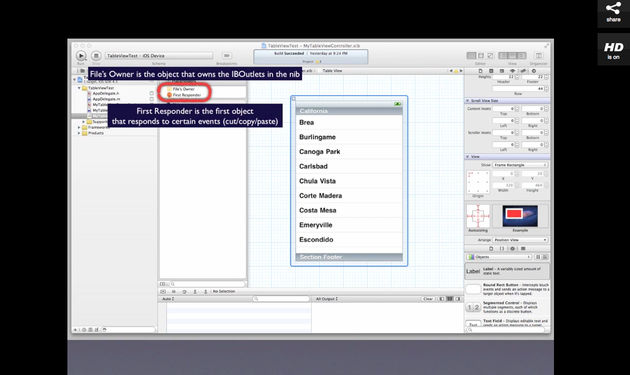Open the All Output console dropdown
The height and width of the screenshot is (375, 630).
click(x=327, y=299)
